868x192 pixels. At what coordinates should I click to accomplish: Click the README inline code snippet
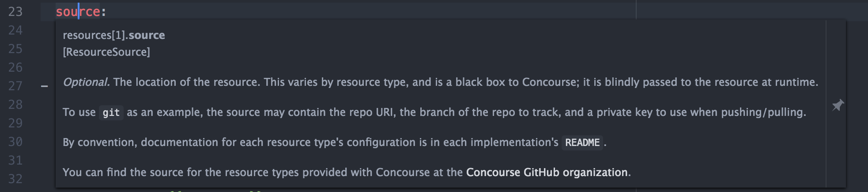tap(582, 142)
